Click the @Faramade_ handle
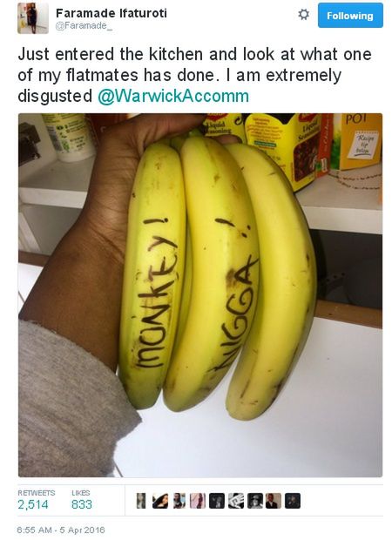This screenshot has height=540, width=392. [x=84, y=26]
